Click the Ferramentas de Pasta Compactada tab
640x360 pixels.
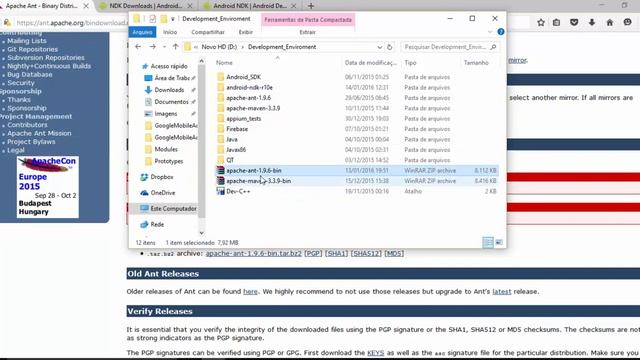click(x=308, y=20)
